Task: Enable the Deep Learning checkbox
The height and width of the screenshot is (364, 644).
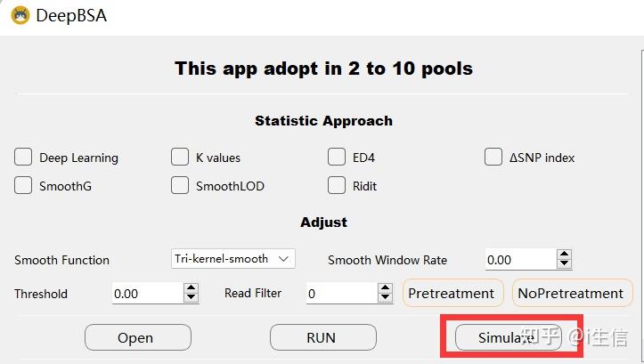Action: click(23, 158)
